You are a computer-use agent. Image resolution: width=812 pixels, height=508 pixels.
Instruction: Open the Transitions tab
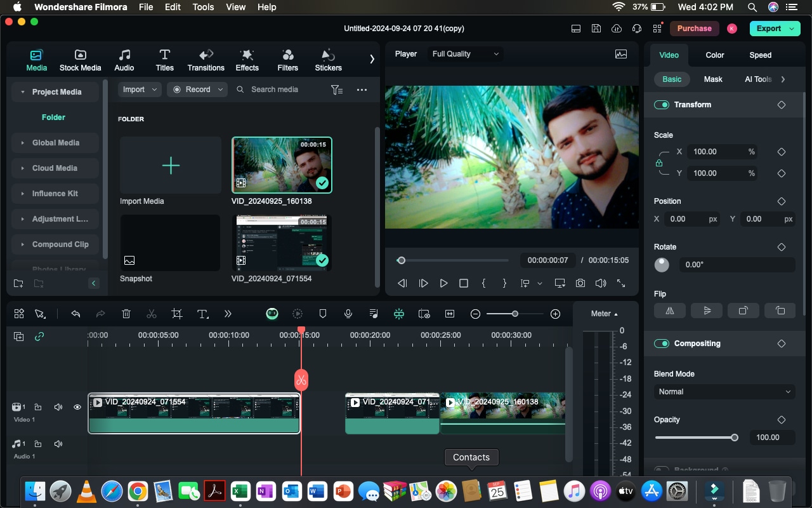(x=206, y=60)
